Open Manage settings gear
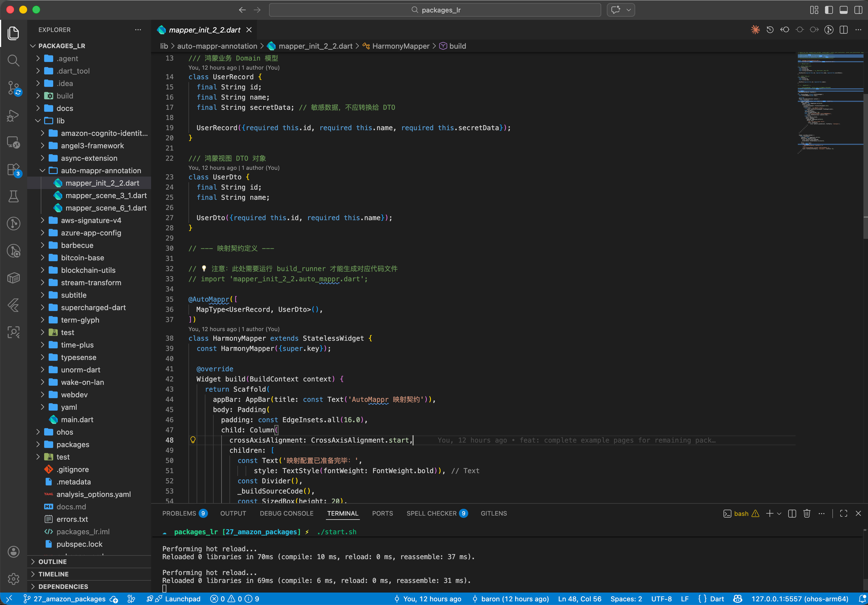This screenshot has height=605, width=868. pos(14,578)
